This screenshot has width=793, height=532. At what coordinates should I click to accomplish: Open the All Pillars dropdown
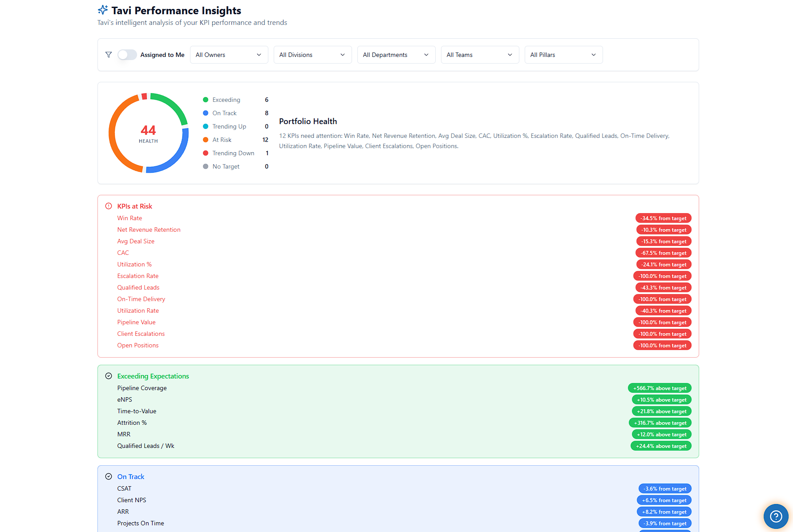[563, 55]
